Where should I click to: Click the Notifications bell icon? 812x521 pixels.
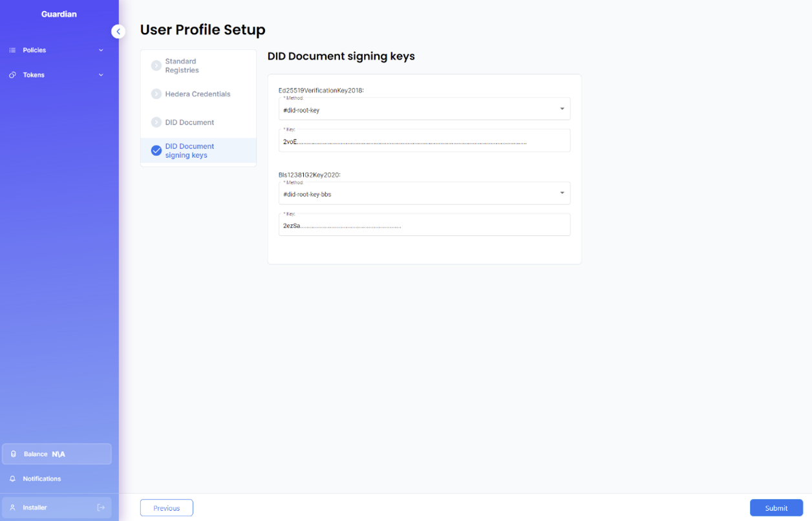tap(12, 479)
